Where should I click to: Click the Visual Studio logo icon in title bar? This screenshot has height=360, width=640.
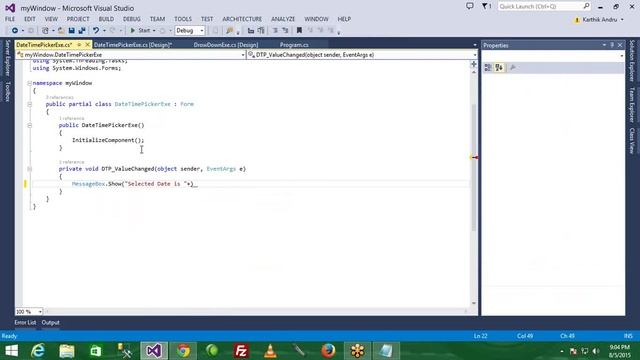click(x=10, y=8)
